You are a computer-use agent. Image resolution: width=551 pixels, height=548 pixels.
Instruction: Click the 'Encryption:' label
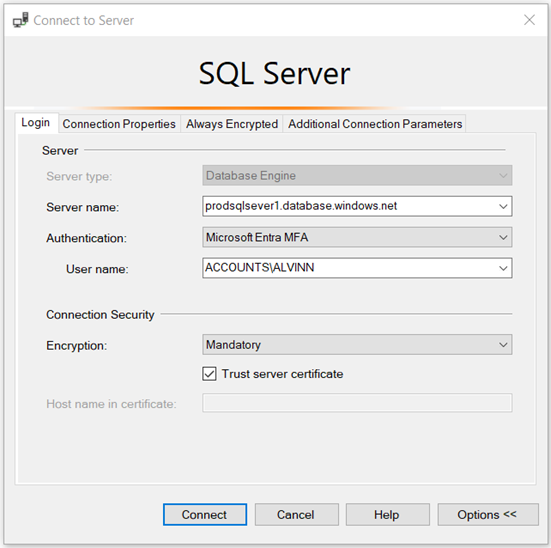tap(77, 346)
